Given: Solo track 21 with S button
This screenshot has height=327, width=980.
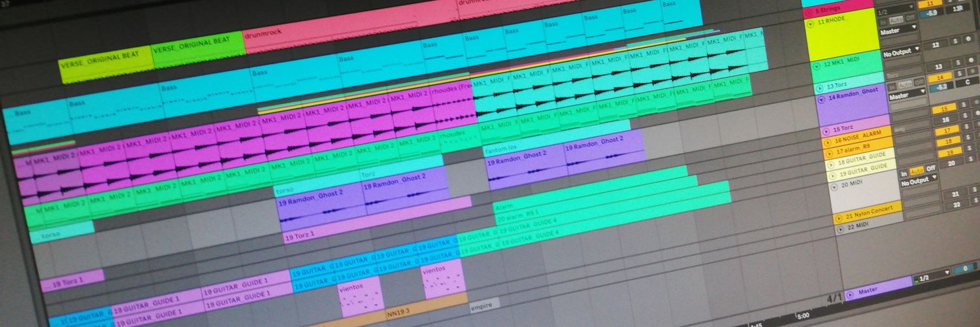Looking at the screenshot, I should [975, 189].
